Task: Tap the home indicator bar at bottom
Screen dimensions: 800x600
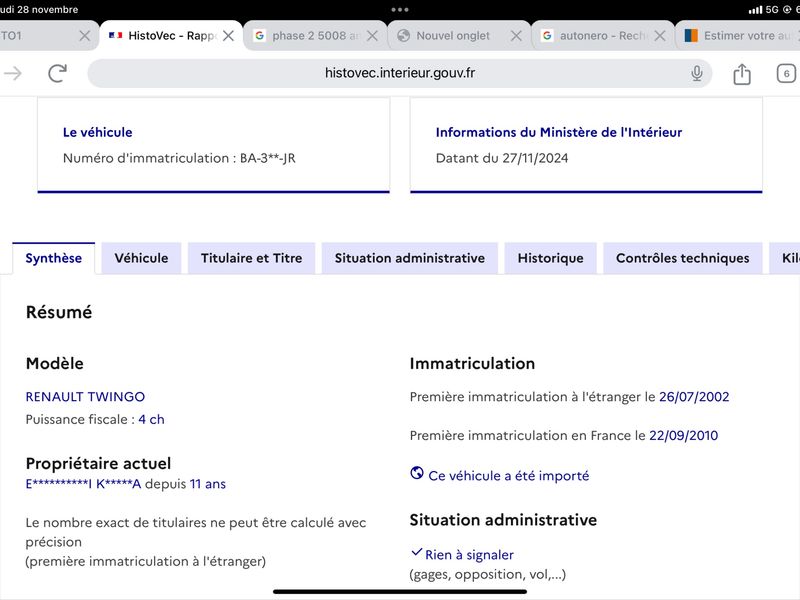Action: [x=400, y=592]
